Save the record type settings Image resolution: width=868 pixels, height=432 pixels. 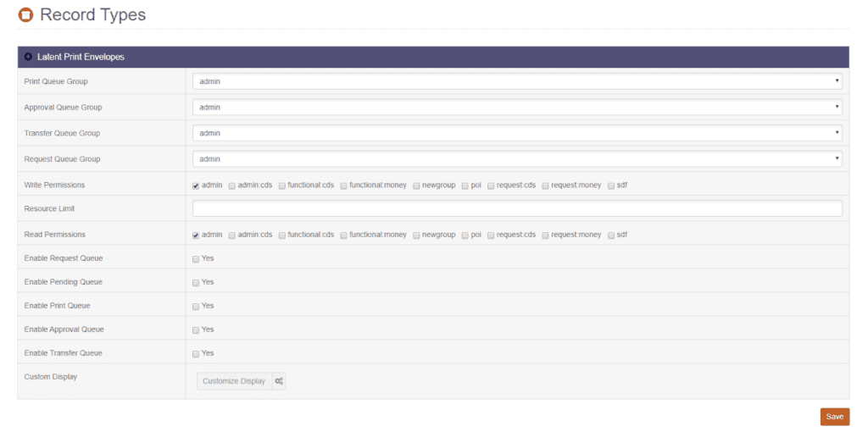[x=835, y=417]
